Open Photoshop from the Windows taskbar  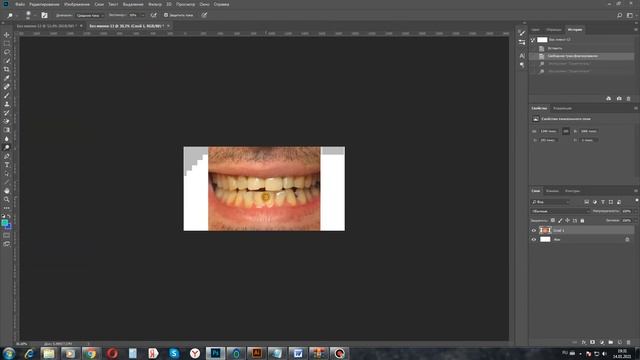pos(216,353)
